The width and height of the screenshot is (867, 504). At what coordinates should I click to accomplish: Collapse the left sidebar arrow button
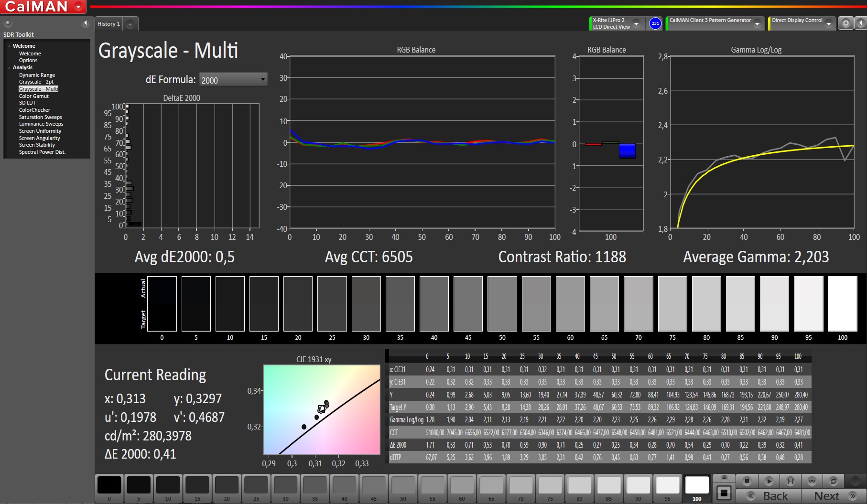coord(86,23)
